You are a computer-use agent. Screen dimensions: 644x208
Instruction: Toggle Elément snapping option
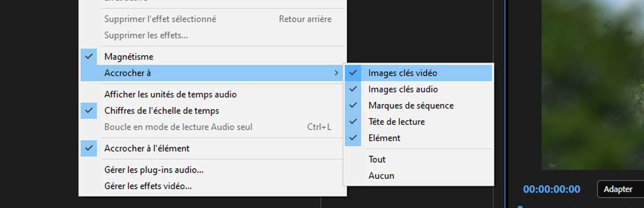(418, 138)
